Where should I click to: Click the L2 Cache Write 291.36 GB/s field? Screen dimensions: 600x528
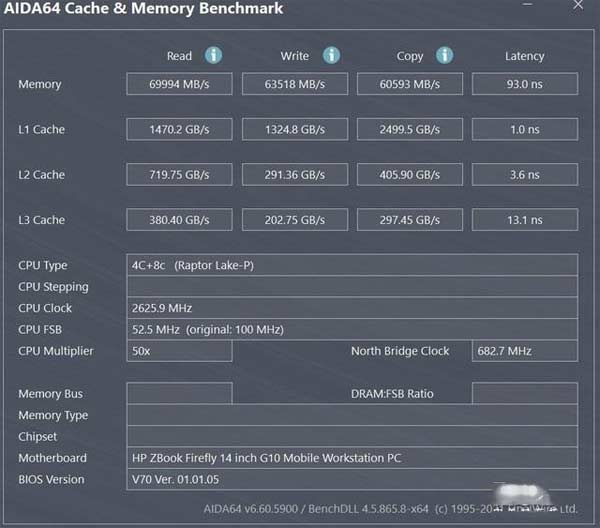pos(295,174)
